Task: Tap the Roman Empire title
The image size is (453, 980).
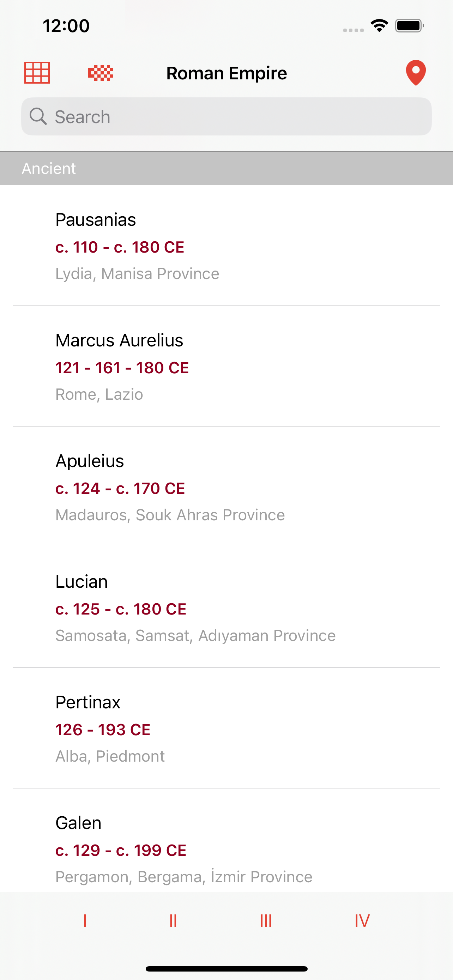Action: 227,73
